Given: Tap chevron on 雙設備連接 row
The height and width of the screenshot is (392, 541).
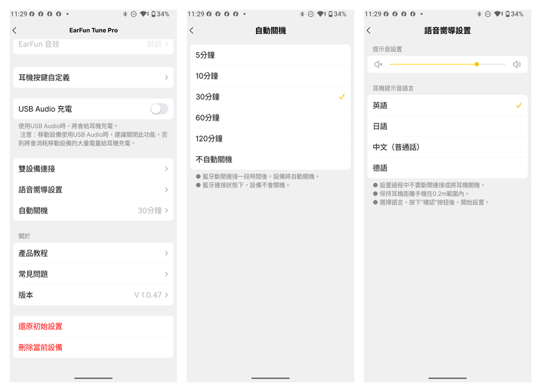Looking at the screenshot, I should pos(166,169).
